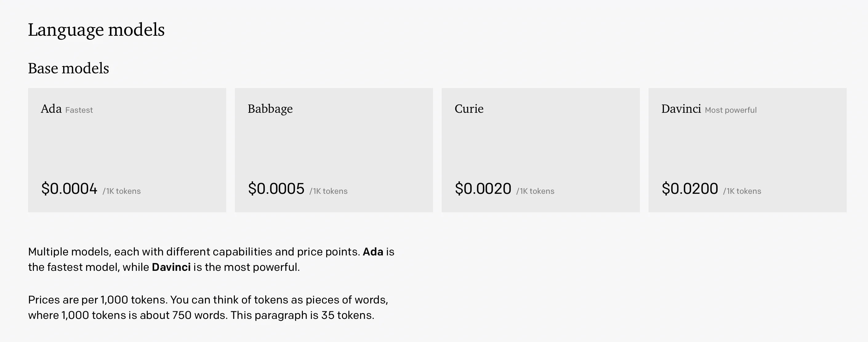The width and height of the screenshot is (868, 342).
Task: Open the Curie model card
Action: [x=541, y=150]
